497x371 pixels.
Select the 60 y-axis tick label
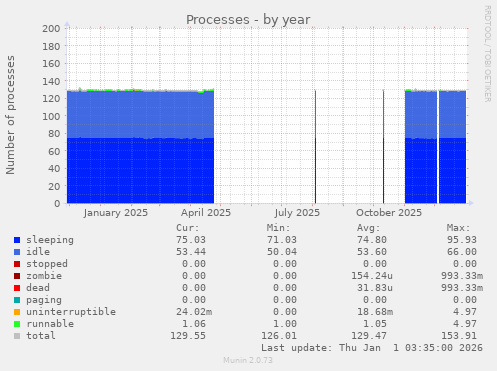pos(54,151)
